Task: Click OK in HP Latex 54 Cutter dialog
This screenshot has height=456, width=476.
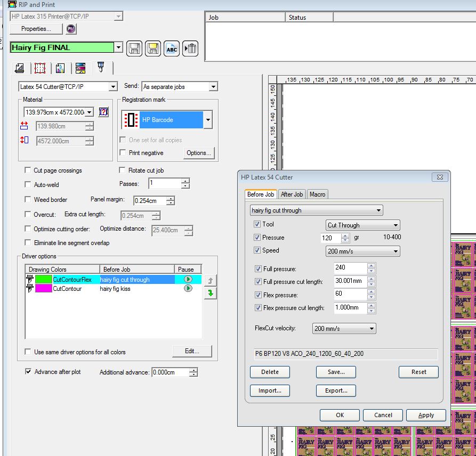Action: 340,415
